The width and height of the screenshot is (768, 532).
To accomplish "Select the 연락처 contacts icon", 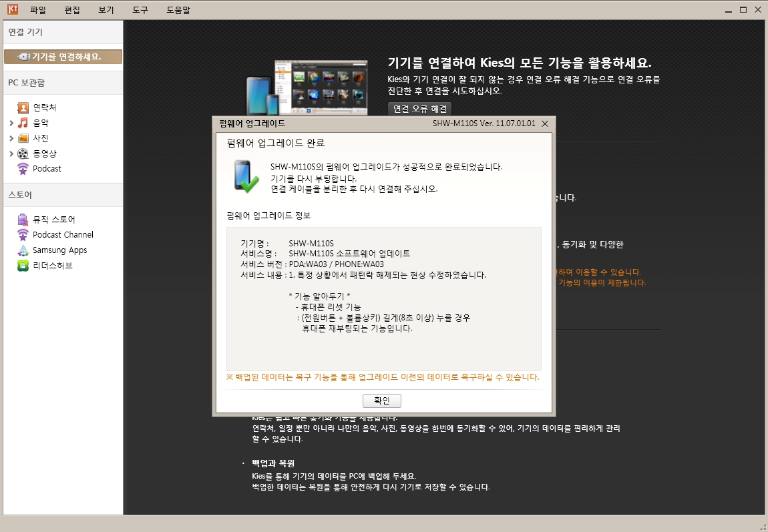I will point(23,107).
